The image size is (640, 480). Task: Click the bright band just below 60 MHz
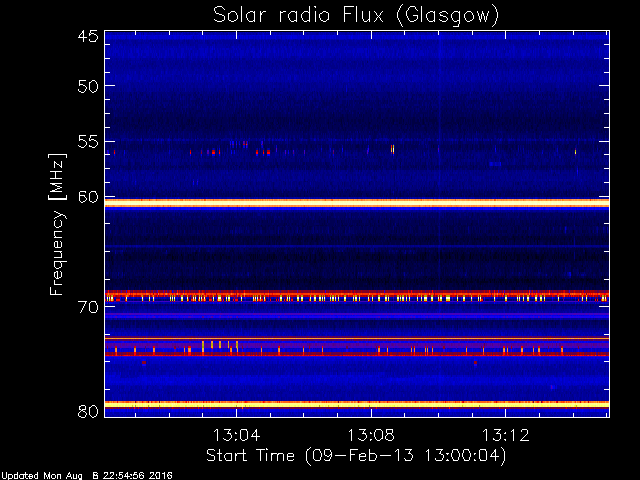pos(357,203)
